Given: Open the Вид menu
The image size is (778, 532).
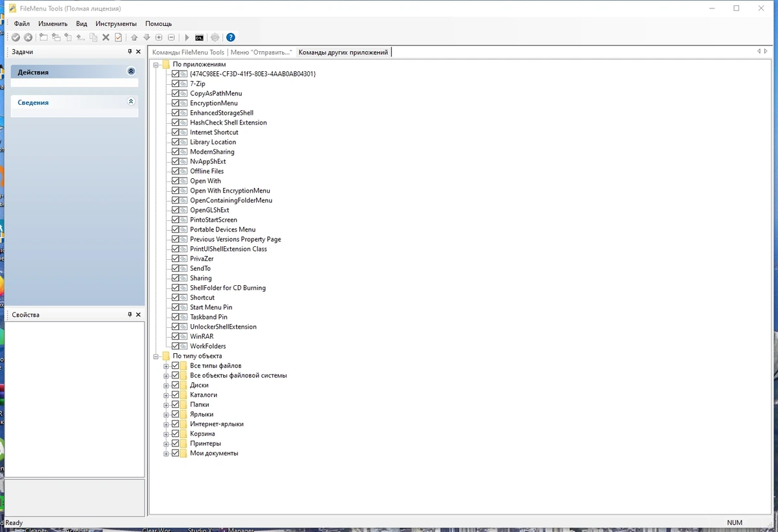Looking at the screenshot, I should click(82, 23).
